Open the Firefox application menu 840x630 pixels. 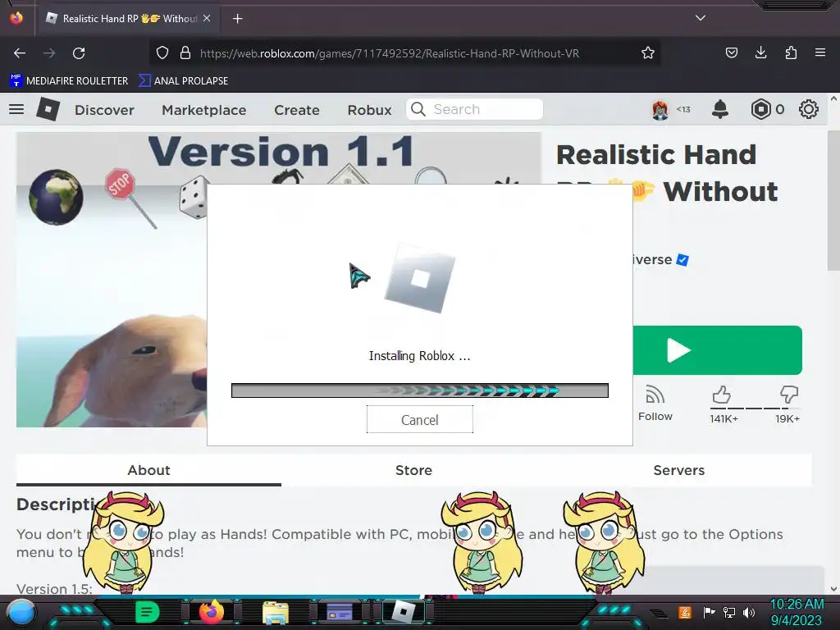tap(820, 52)
